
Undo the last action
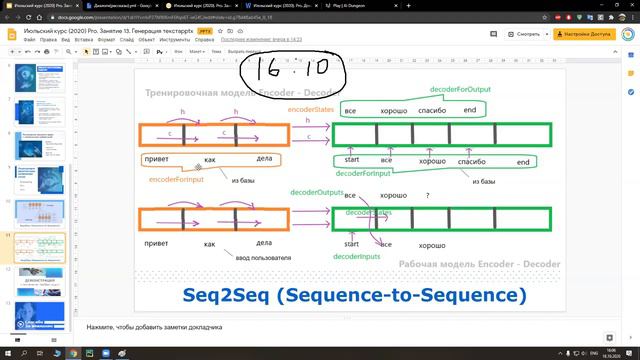(x=28, y=52)
